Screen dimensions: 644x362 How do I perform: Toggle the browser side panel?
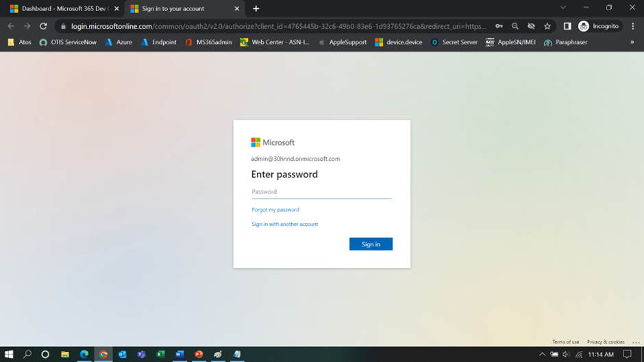point(567,26)
